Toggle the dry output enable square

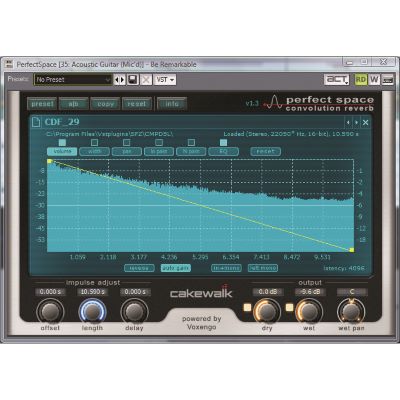(247, 307)
